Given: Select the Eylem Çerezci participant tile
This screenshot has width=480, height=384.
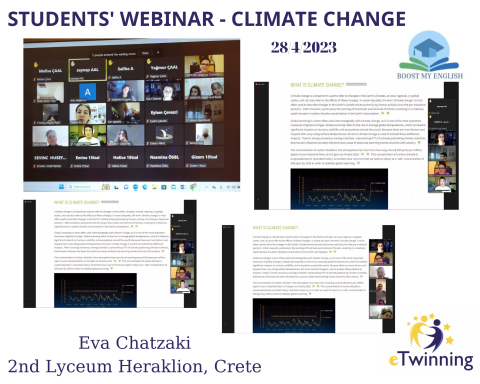Looking at the screenshot, I should 164,113.
